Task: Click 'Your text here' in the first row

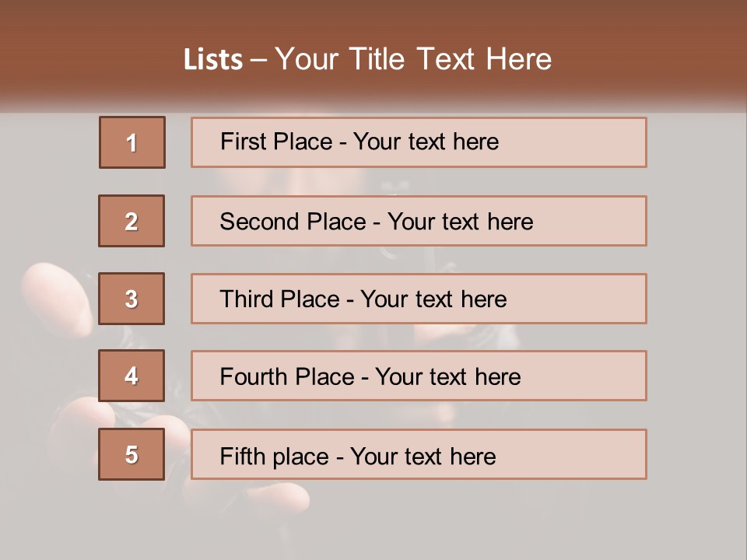Action: (x=426, y=142)
